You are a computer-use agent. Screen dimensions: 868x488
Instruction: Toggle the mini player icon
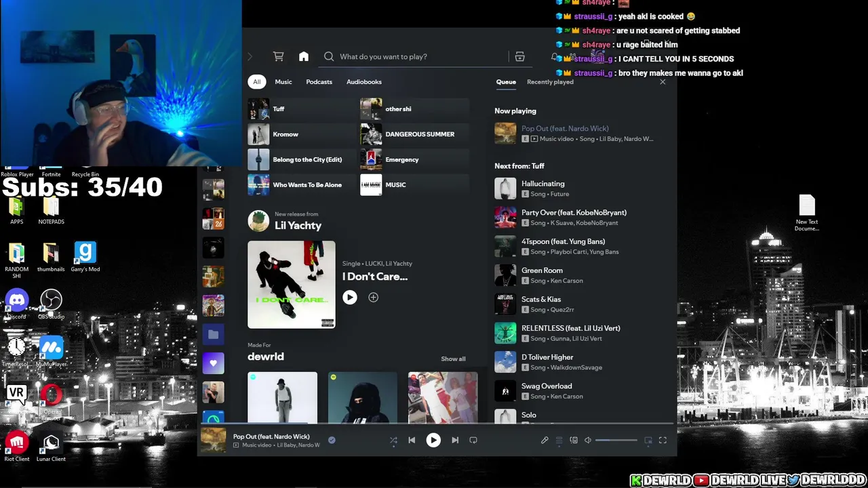click(x=648, y=441)
